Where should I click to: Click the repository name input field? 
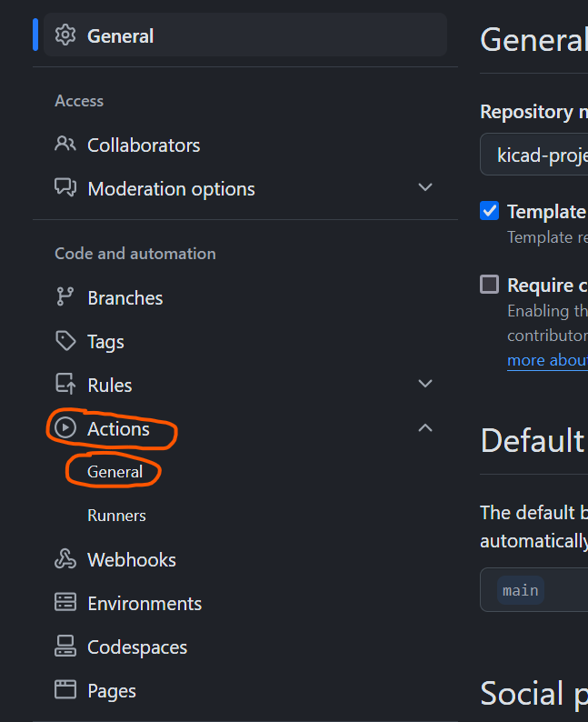536,155
